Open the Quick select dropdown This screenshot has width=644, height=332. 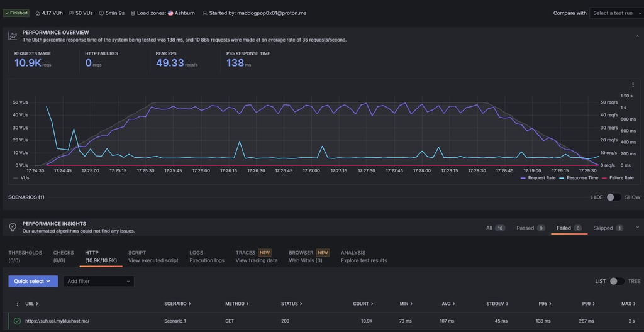(x=33, y=281)
